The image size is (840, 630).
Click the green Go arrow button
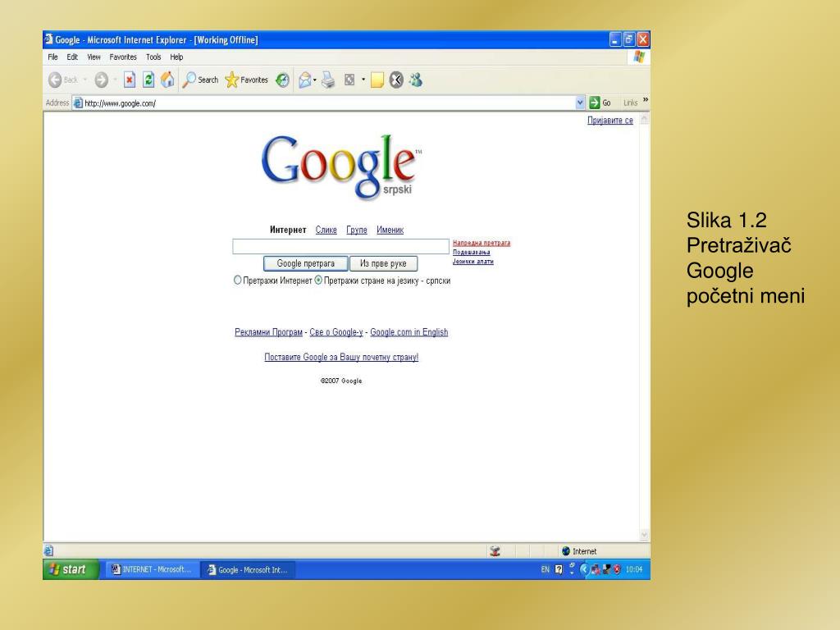coord(594,103)
